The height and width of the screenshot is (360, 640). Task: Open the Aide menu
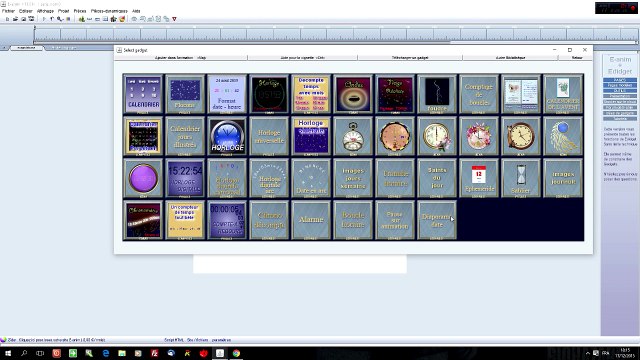(136, 11)
